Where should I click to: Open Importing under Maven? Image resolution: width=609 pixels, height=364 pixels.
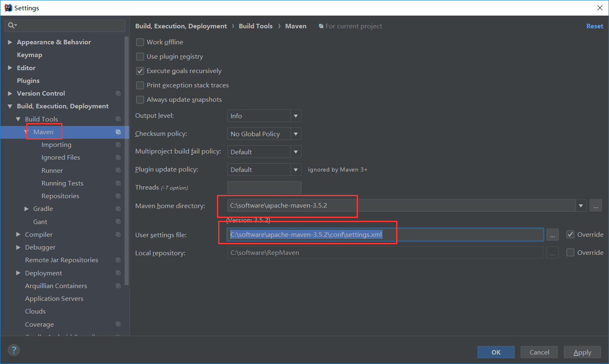point(56,145)
